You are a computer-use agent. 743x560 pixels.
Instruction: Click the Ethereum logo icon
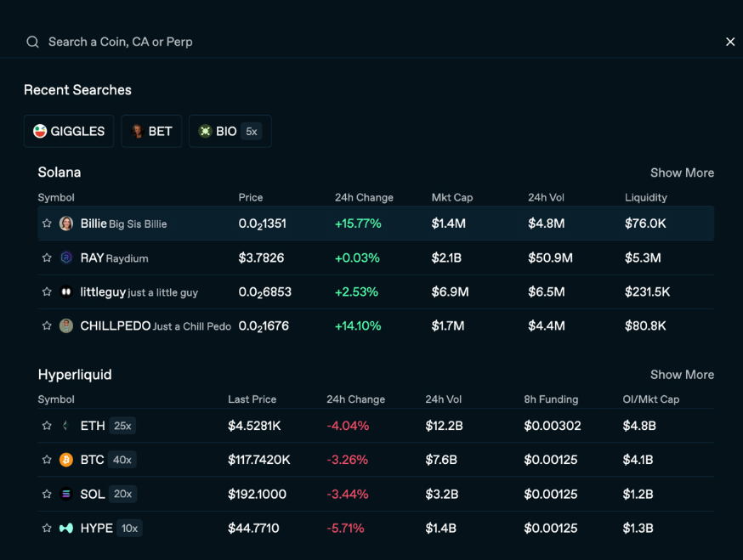pyautogui.click(x=66, y=426)
